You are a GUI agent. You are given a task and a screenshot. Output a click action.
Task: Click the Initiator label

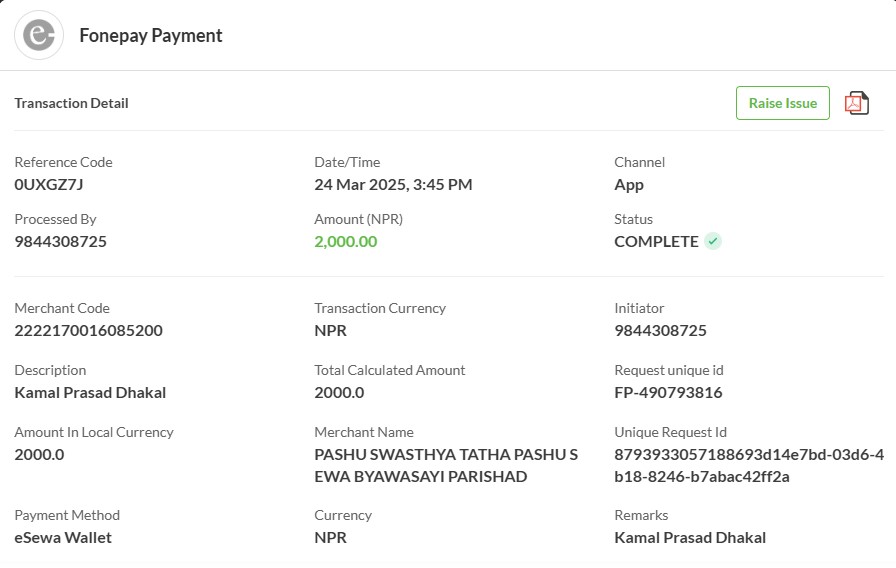click(x=639, y=308)
